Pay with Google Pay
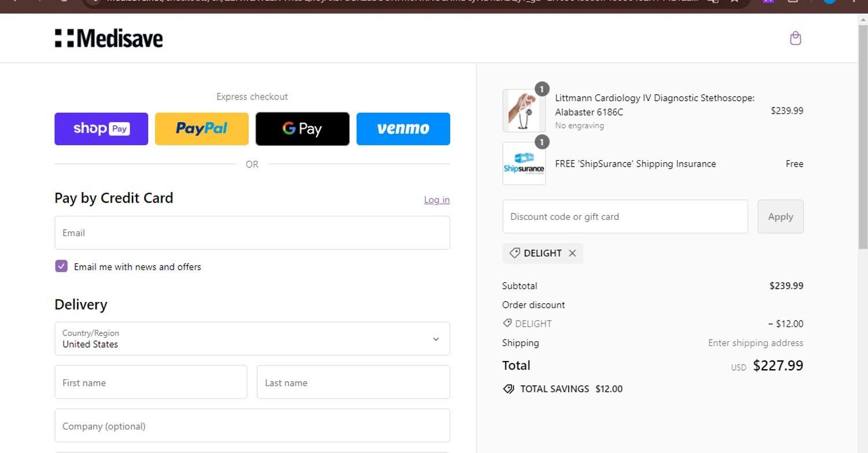 [x=303, y=128]
